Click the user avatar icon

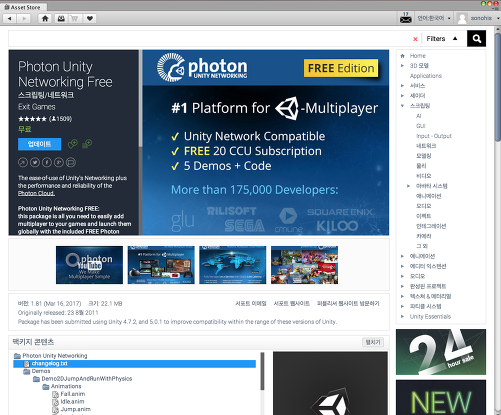(462, 18)
